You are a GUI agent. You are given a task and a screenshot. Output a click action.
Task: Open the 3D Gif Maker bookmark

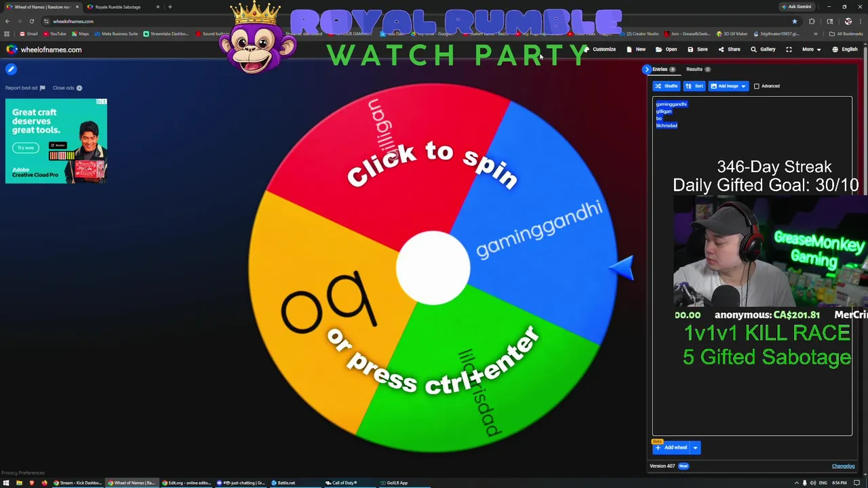[x=732, y=34]
